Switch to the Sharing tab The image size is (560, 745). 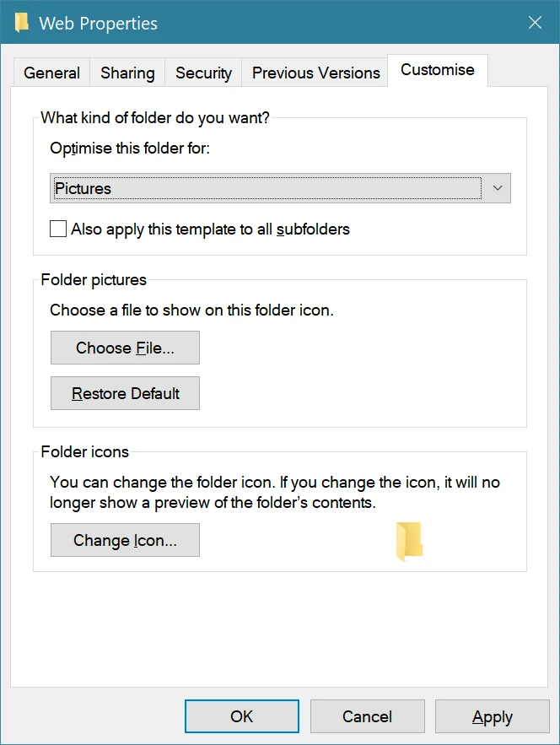pos(127,73)
